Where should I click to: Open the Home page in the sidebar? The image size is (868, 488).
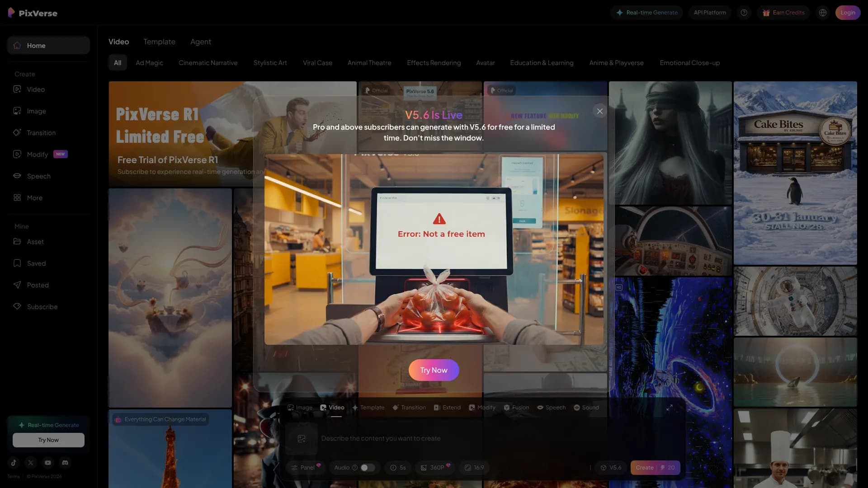pyautogui.click(x=48, y=46)
